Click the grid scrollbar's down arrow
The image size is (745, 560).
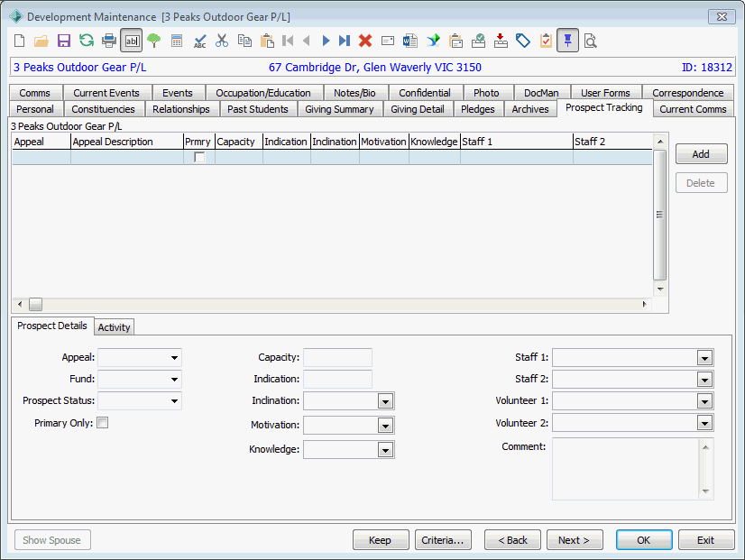coord(660,289)
